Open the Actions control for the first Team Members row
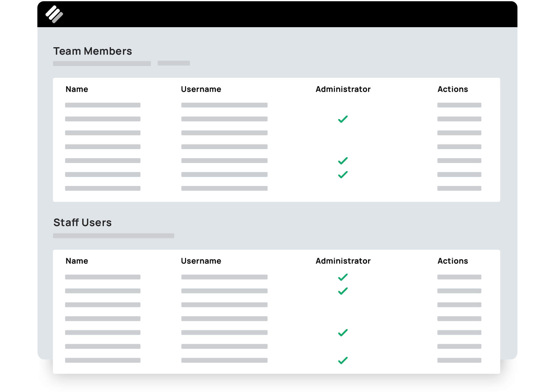The width and height of the screenshot is (556, 392). (459, 105)
